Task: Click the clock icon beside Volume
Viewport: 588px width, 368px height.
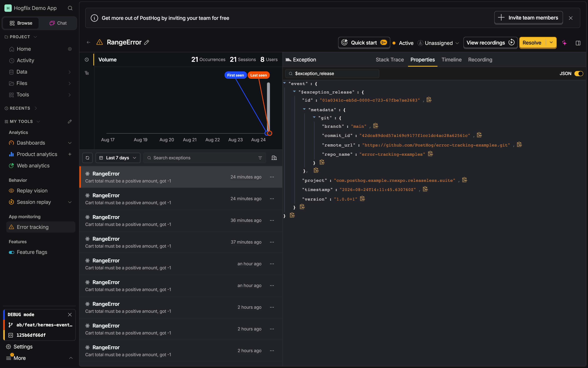Action: [87, 60]
